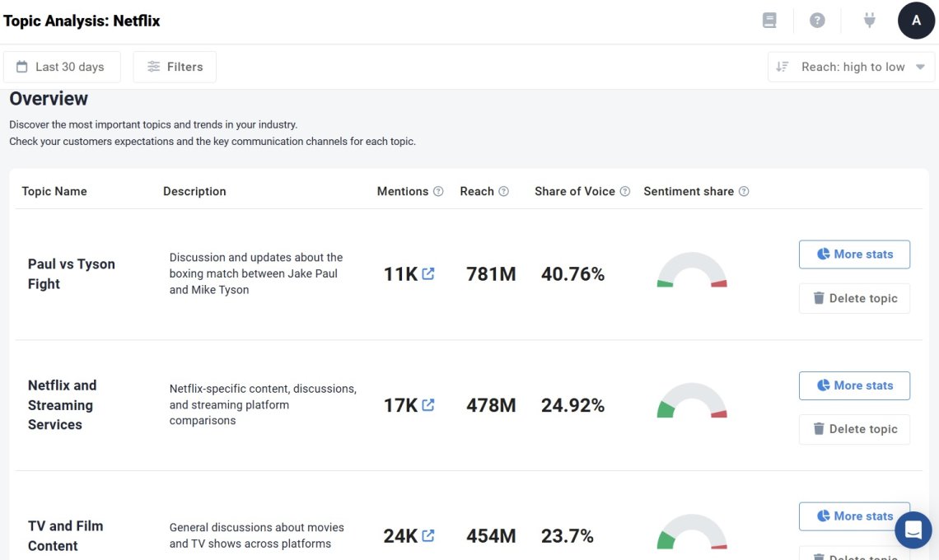Show Share of Voice info tooltip icon
Screen dimensions: 939x560
(624, 191)
